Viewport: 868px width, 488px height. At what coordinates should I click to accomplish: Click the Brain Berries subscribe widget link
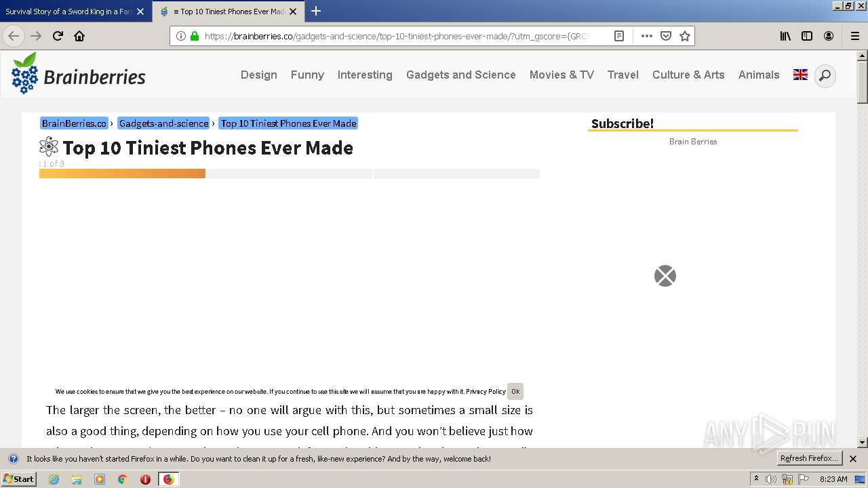(x=693, y=141)
